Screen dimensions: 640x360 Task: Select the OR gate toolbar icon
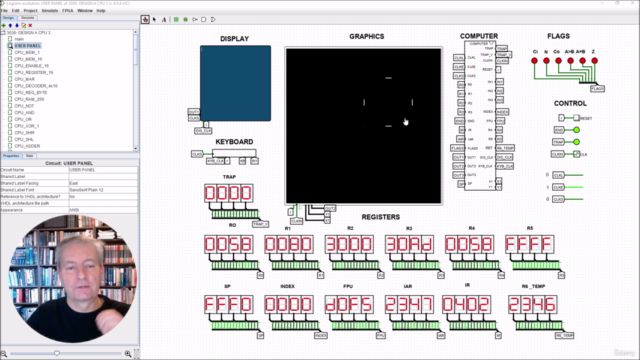point(213,20)
